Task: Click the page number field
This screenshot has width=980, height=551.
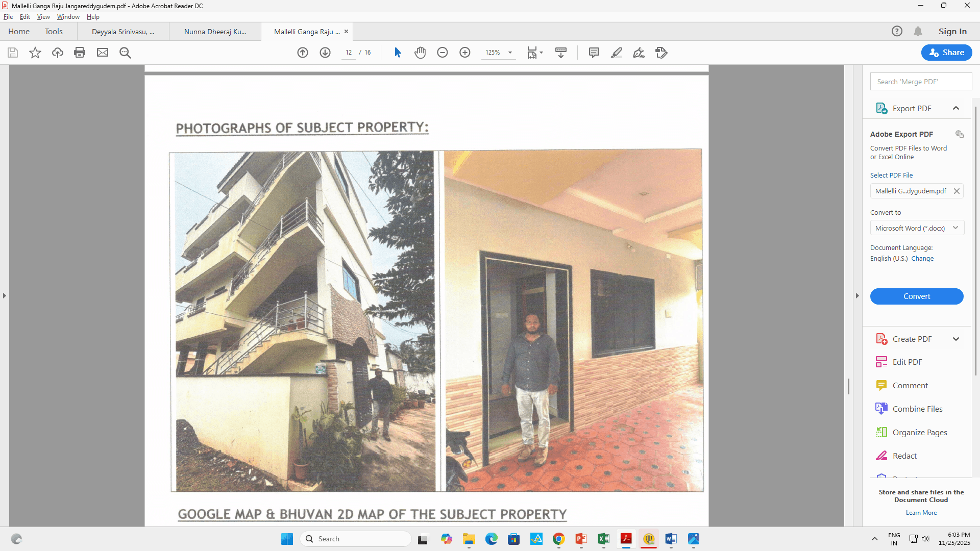Action: pos(349,53)
